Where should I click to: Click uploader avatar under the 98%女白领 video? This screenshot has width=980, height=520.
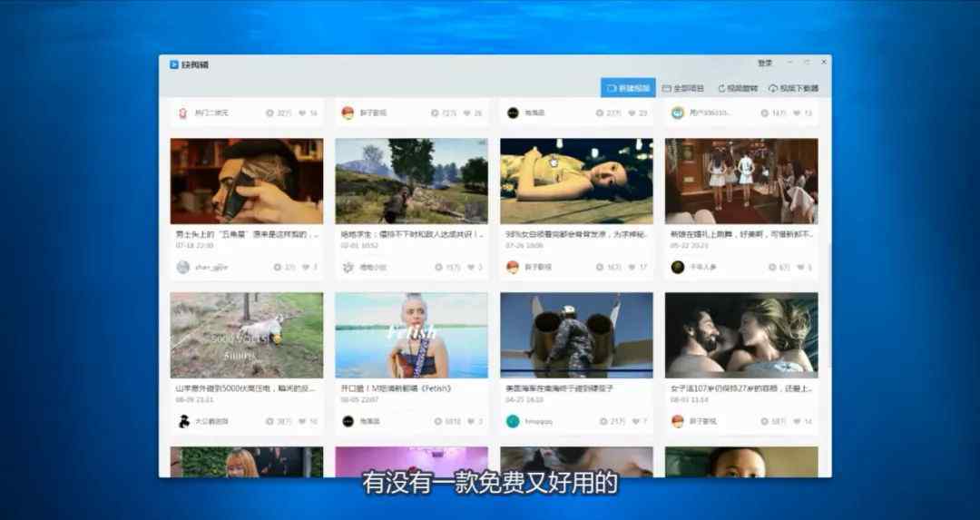513,267
